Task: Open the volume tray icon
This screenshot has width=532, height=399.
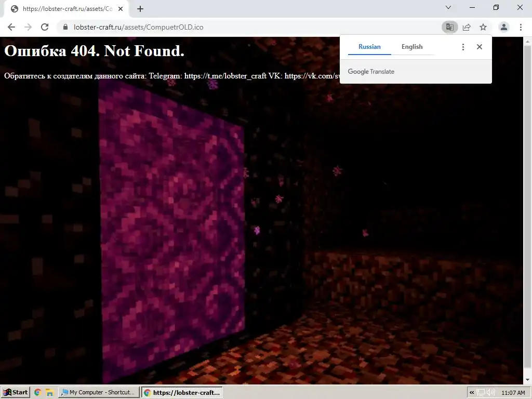Action: tap(490, 393)
